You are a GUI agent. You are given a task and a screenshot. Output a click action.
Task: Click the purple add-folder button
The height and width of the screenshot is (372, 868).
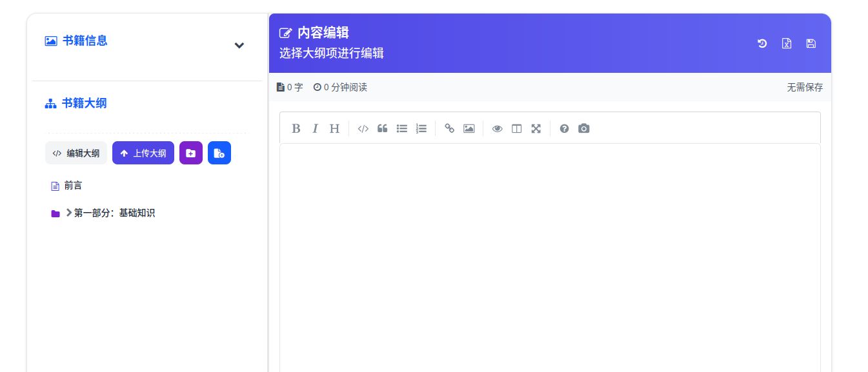coord(191,153)
